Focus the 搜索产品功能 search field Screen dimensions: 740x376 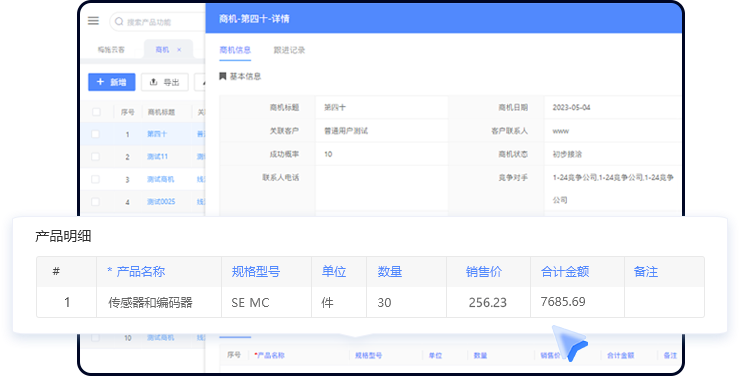click(x=158, y=22)
